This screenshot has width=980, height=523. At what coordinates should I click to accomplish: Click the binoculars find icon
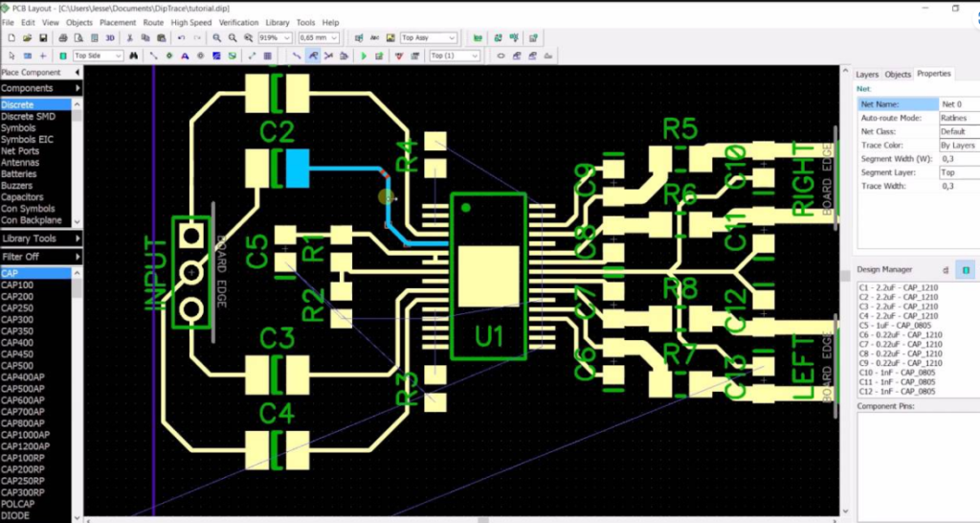point(135,57)
